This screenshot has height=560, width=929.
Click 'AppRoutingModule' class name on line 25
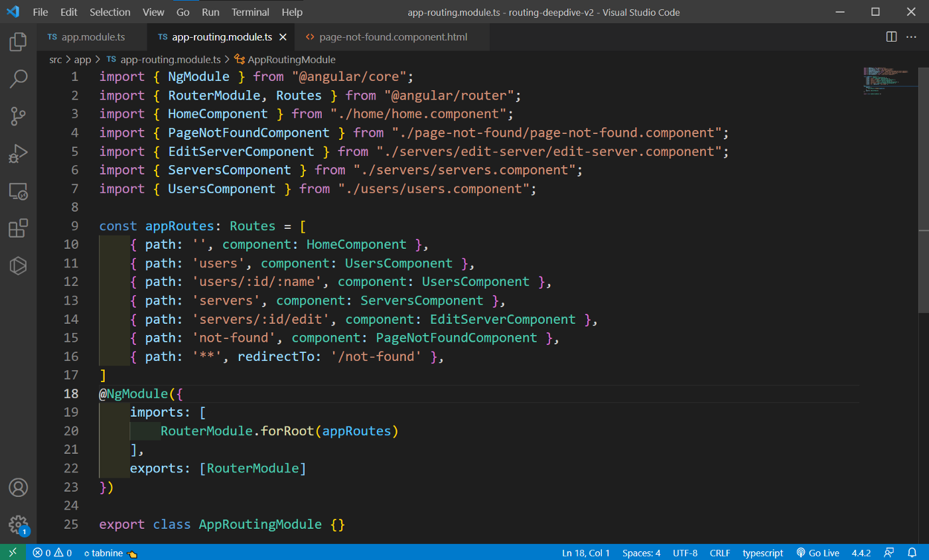[x=260, y=524]
